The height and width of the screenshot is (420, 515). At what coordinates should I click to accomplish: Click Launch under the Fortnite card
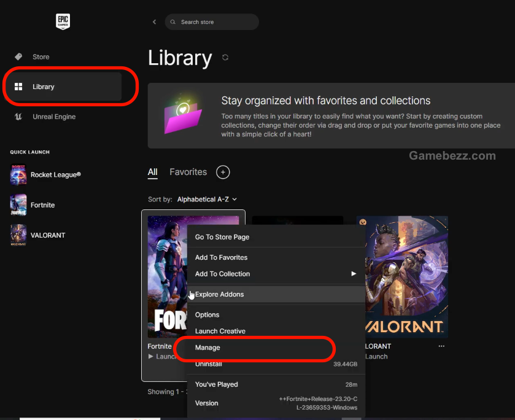click(x=161, y=357)
